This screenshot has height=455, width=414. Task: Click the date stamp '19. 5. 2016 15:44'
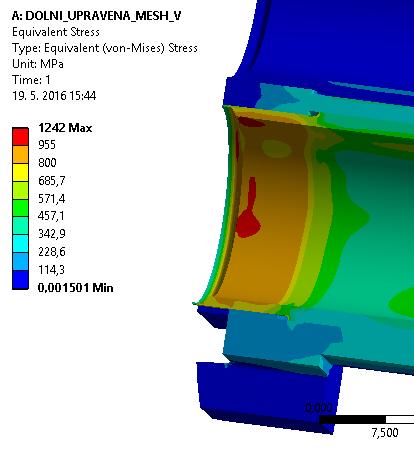click(x=54, y=96)
